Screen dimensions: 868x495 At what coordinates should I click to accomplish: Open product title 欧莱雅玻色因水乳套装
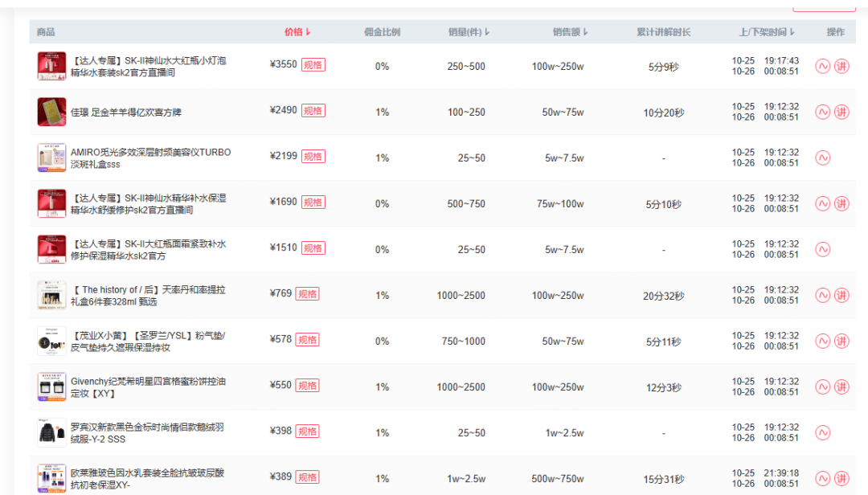tap(147, 479)
